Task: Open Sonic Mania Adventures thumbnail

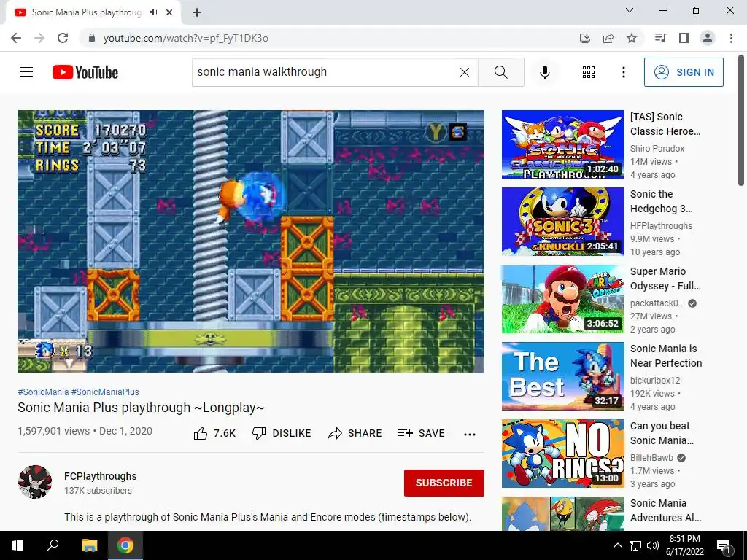Action: tap(562, 513)
